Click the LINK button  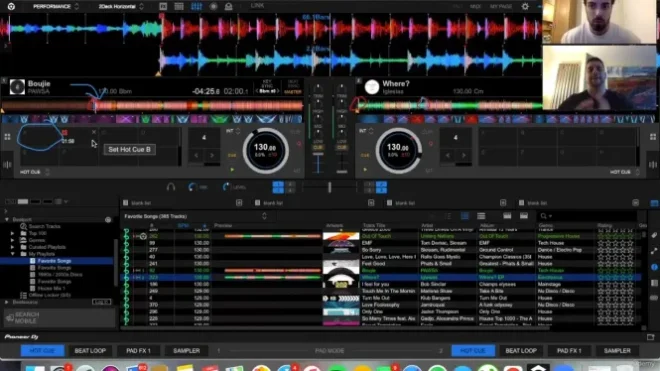point(257,5)
